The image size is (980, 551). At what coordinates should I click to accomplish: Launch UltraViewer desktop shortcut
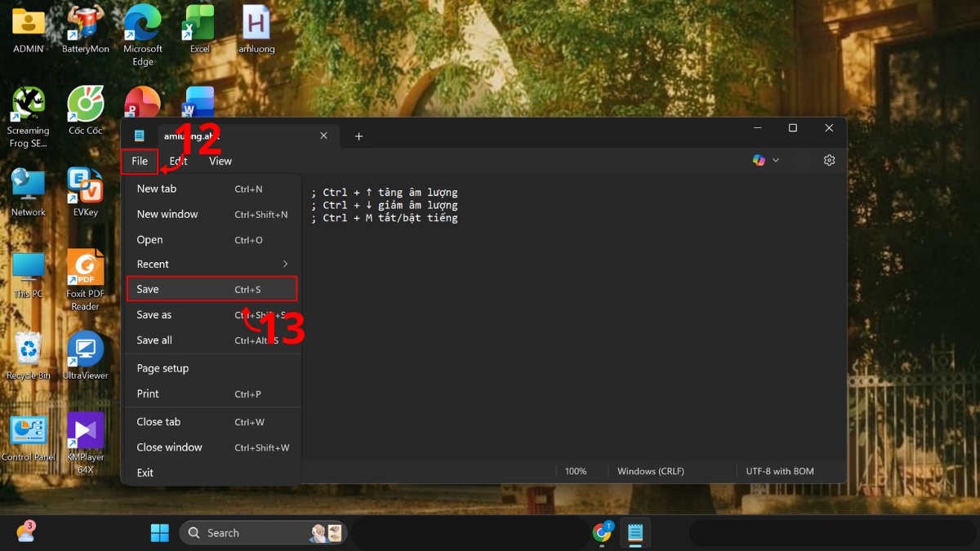point(85,356)
